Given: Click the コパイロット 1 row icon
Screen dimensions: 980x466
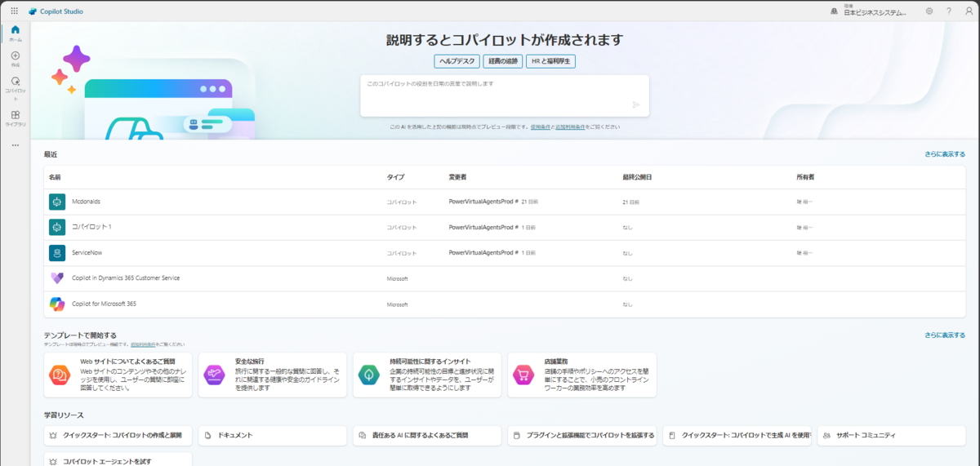Looking at the screenshot, I should point(57,227).
